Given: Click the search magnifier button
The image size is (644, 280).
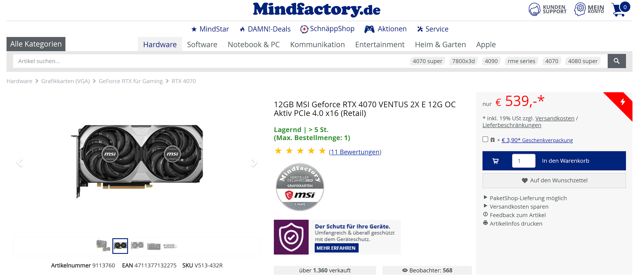Looking at the screenshot, I should click(616, 61).
